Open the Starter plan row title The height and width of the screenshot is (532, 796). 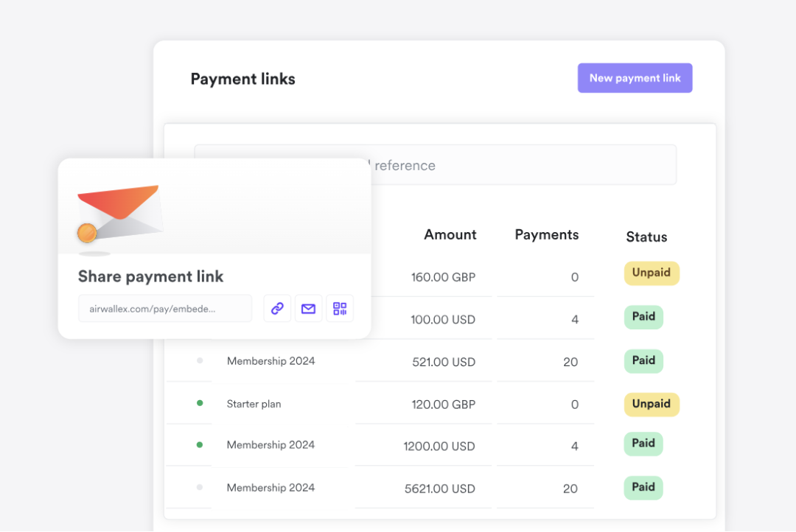(254, 404)
